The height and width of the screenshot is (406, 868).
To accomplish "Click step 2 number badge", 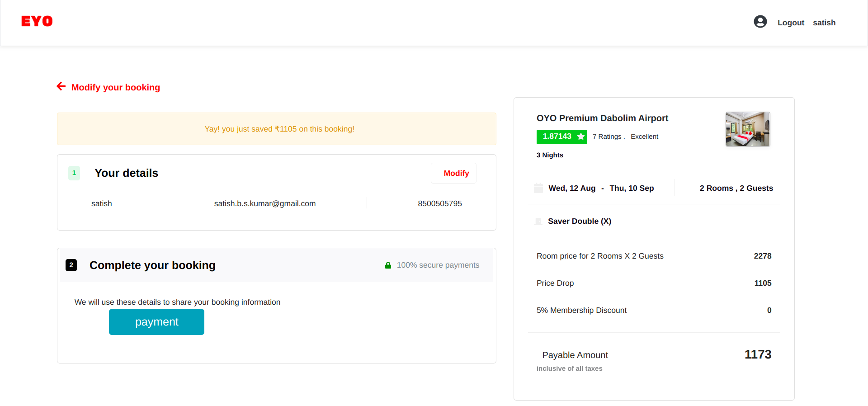I will [71, 265].
